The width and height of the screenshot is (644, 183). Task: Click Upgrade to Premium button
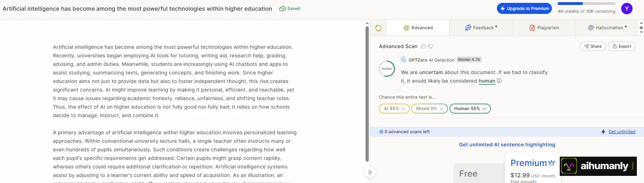(x=524, y=9)
